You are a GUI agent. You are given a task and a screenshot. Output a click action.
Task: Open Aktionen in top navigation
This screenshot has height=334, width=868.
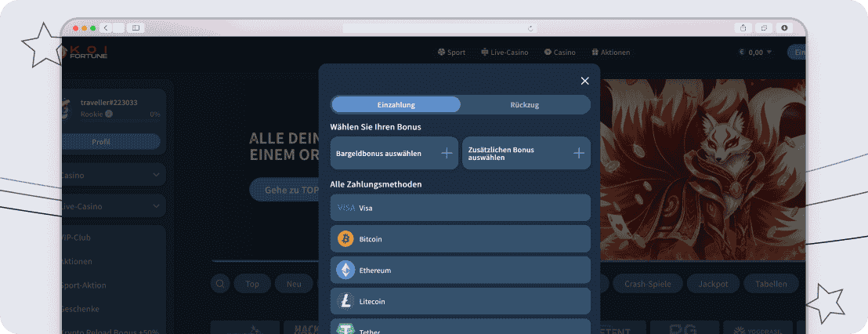pyautogui.click(x=610, y=53)
